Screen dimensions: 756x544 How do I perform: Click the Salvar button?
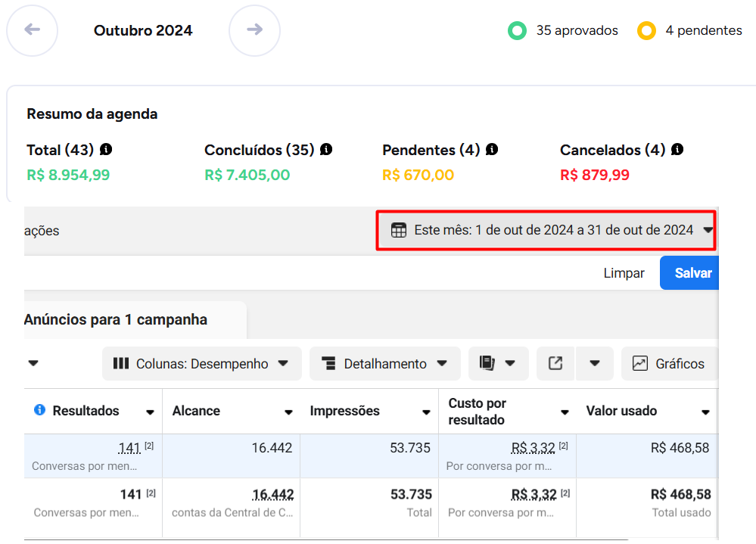point(692,273)
